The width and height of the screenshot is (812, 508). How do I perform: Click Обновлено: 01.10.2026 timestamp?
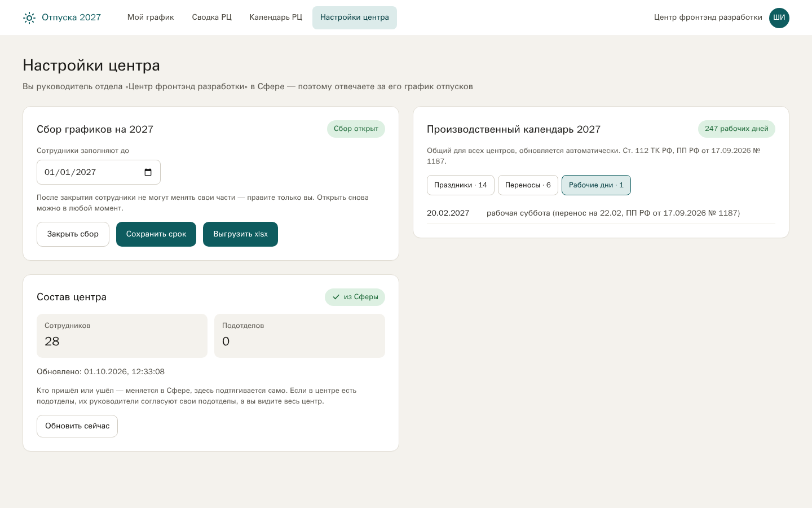[100, 372]
